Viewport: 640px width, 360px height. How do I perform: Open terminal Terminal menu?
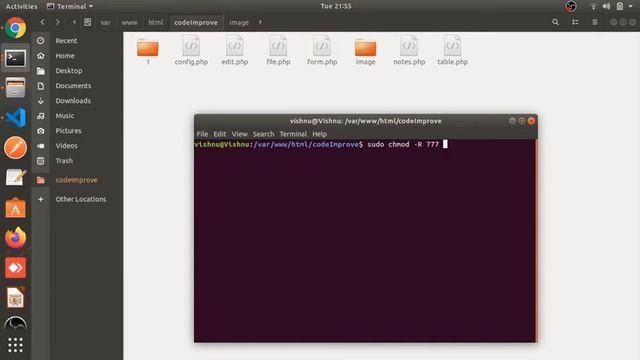(x=293, y=134)
